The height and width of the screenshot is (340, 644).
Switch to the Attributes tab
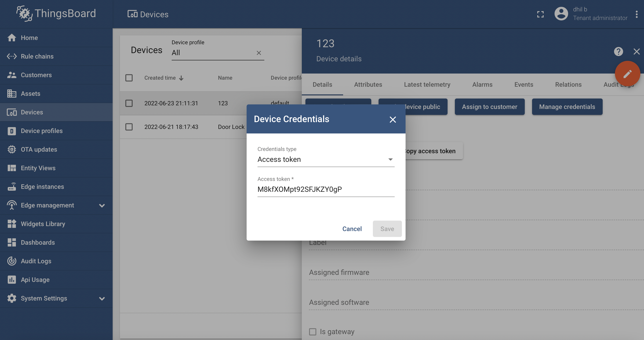tap(368, 84)
